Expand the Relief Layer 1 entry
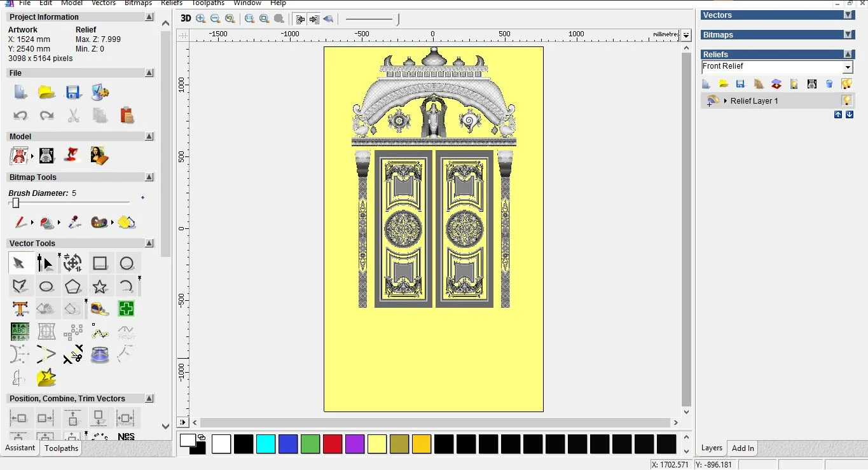 coord(726,100)
